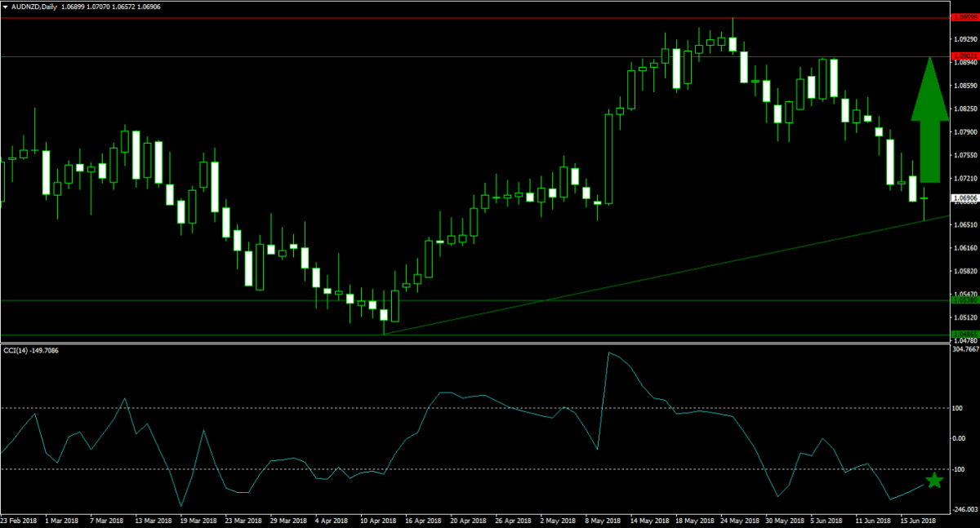Click the 1.06160 price axis label
Image resolution: width=980 pixels, height=528 pixels.
(x=965, y=247)
